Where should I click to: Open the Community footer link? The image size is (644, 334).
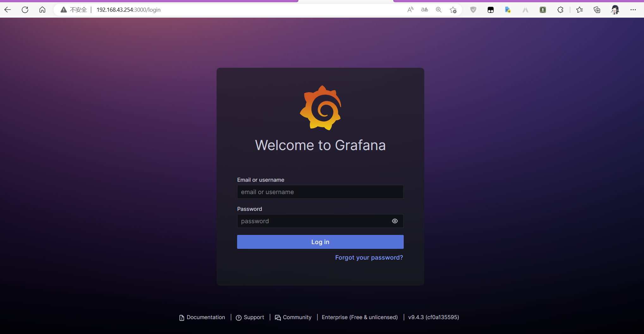tap(297, 317)
